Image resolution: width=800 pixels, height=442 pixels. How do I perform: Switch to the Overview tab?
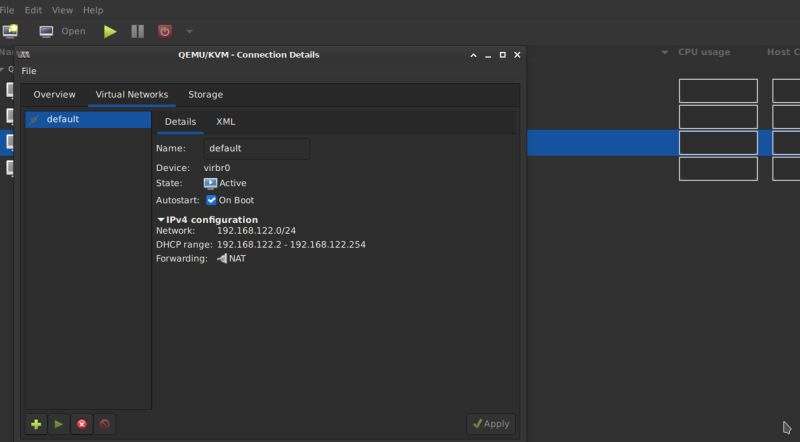pyautogui.click(x=55, y=94)
